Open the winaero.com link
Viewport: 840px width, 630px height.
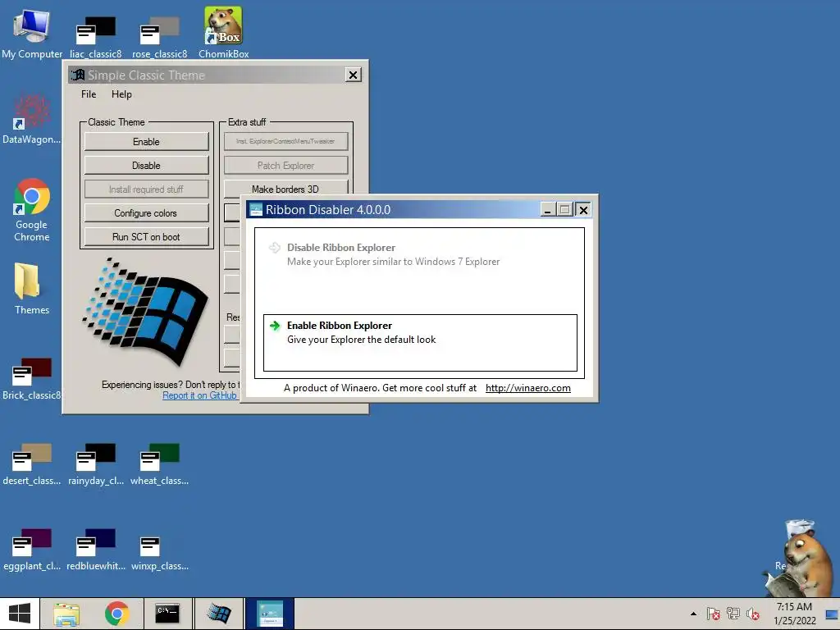tap(527, 388)
